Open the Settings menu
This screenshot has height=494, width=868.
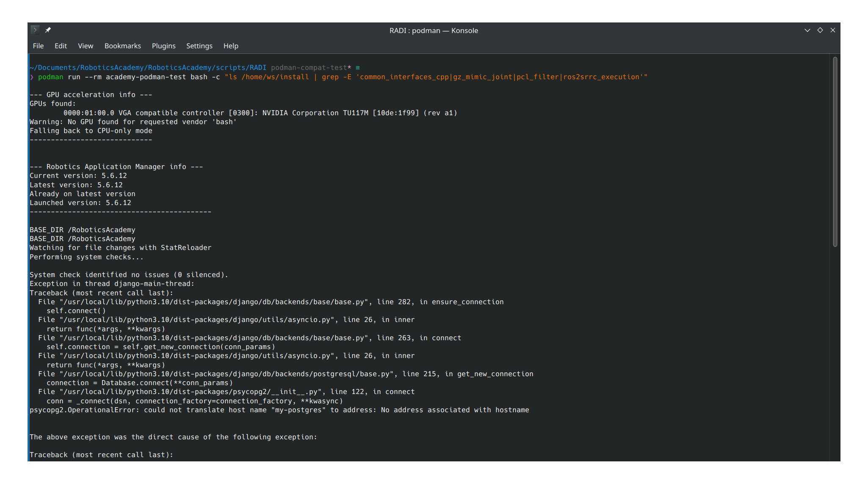(199, 46)
